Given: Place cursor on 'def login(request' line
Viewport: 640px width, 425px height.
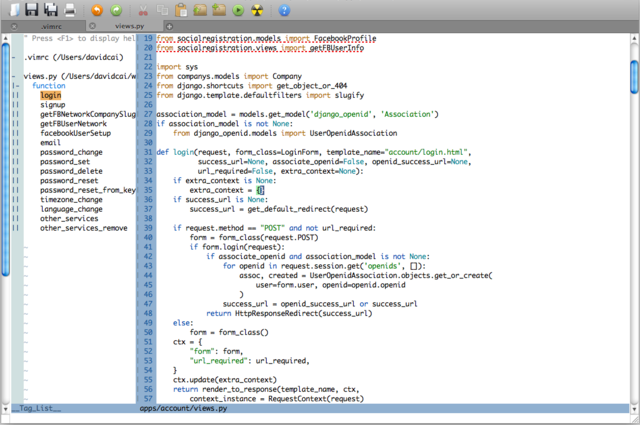Looking at the screenshot, I should click(313, 152).
